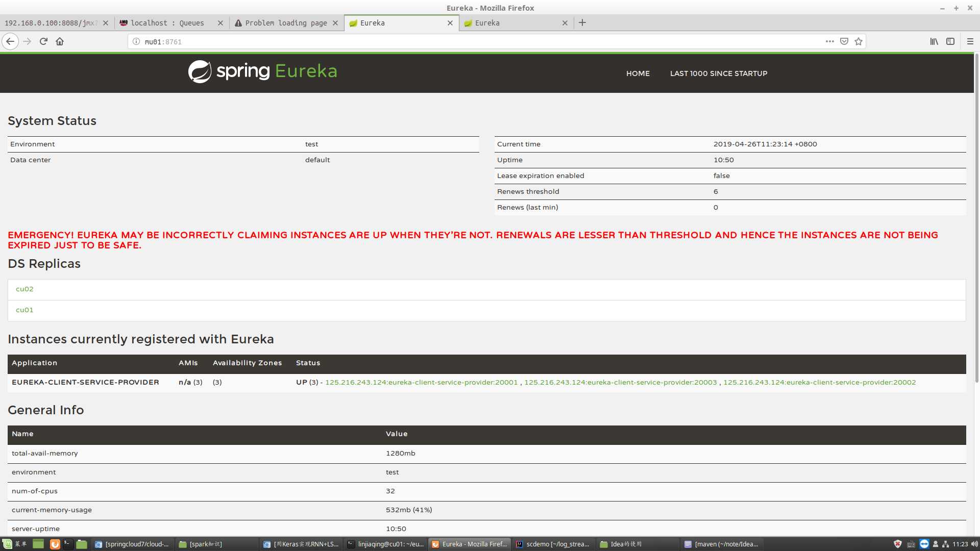Open the Firefox home page icon

[60, 41]
